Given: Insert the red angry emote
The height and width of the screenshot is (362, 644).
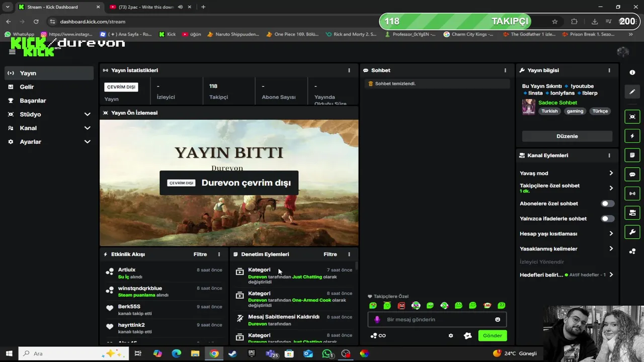Looking at the screenshot, I should coord(401,305).
